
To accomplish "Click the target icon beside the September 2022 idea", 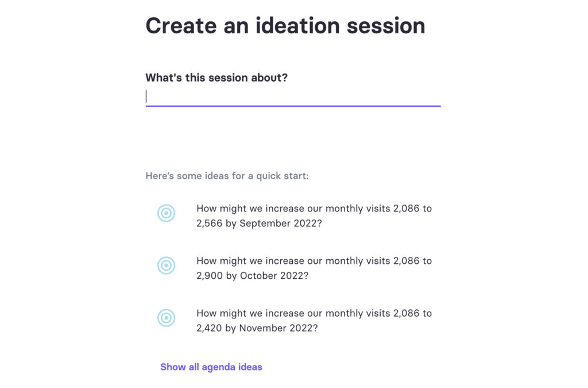I will point(166,213).
